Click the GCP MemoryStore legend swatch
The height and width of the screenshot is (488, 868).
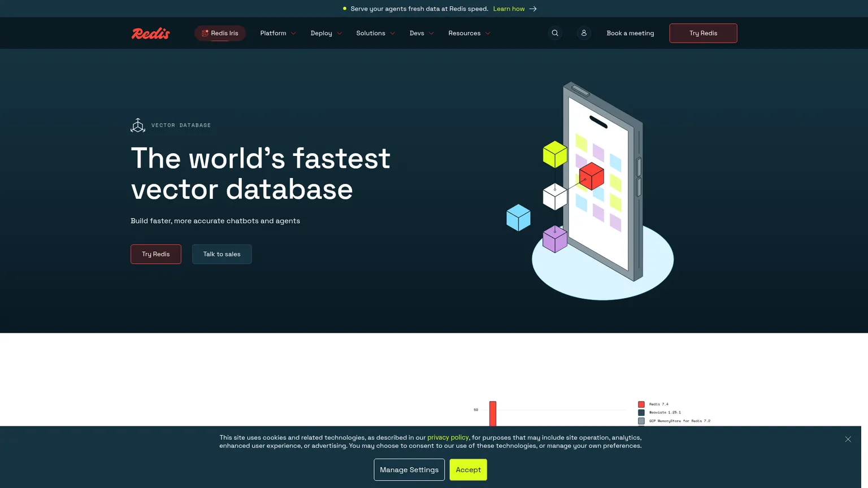(641, 421)
